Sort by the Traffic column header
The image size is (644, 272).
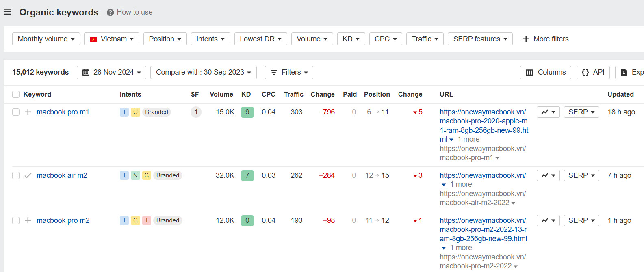coord(294,95)
